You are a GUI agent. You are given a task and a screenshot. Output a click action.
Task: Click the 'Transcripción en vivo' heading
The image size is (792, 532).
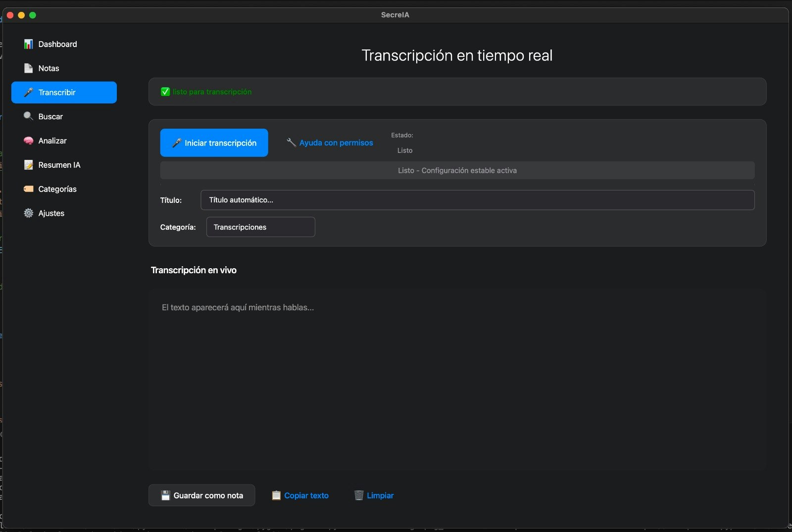tap(194, 270)
